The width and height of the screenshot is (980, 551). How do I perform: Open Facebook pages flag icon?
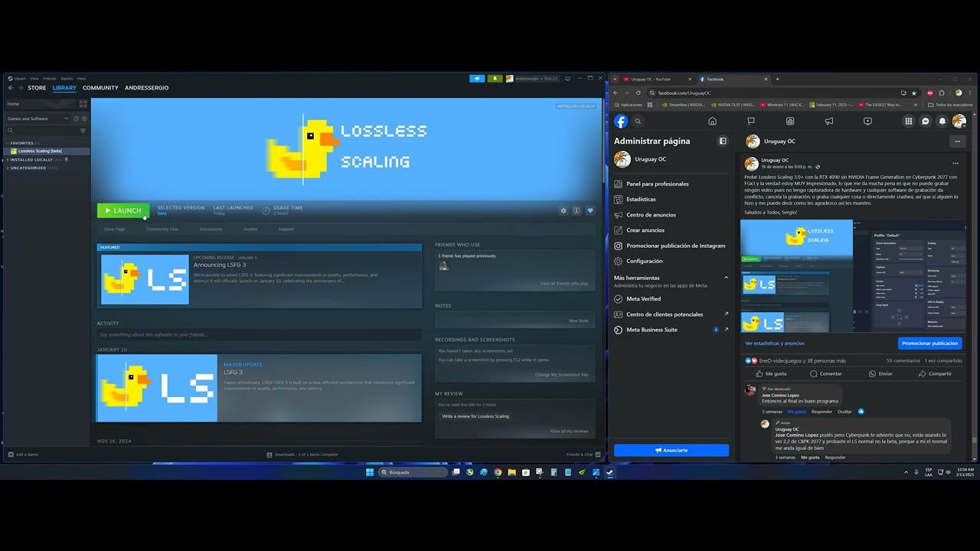click(751, 121)
